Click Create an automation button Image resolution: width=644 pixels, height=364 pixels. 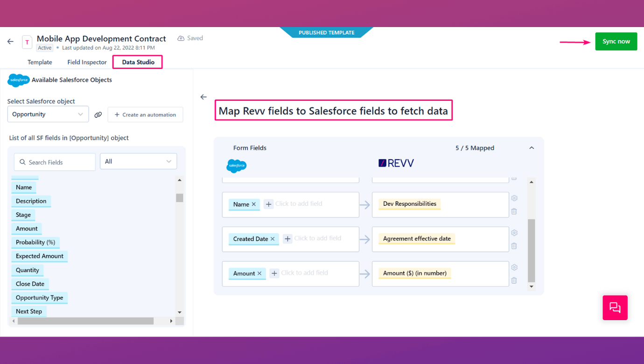[145, 115]
